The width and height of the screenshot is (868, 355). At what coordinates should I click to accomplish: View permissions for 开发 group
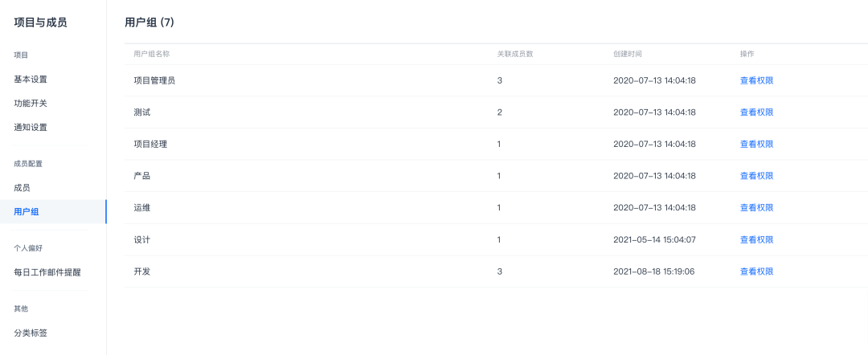[756, 271]
